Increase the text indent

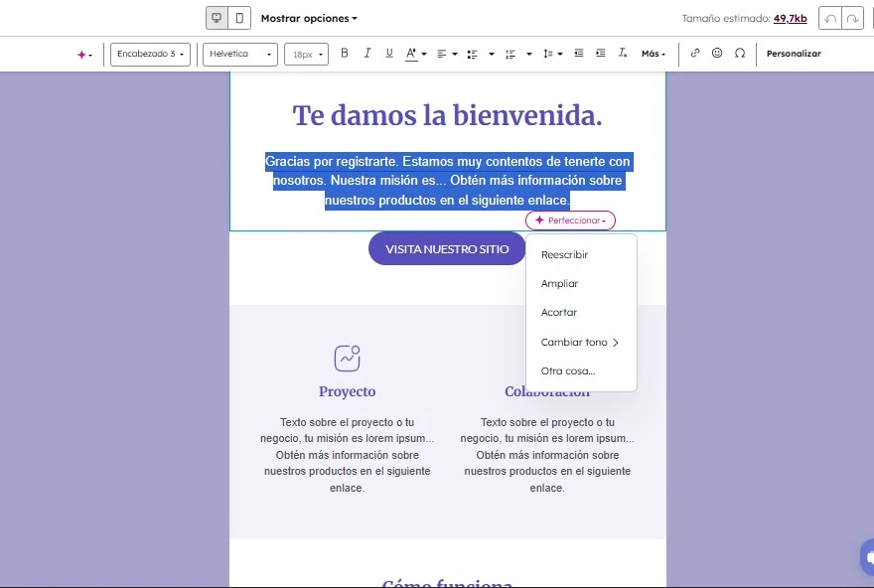point(600,54)
